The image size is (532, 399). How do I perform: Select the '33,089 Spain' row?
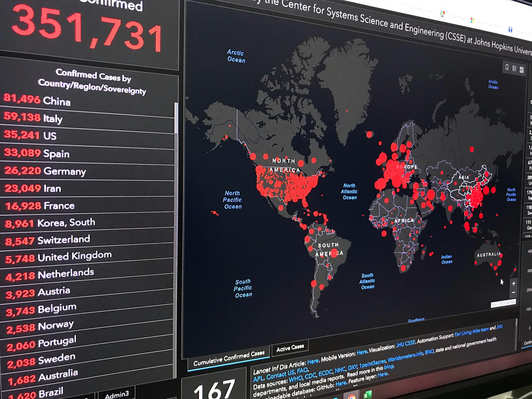(87, 154)
